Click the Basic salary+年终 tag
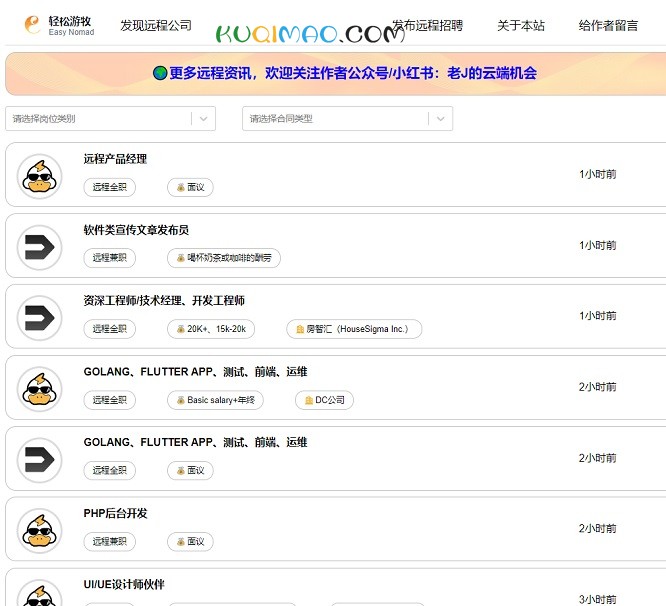Screen dimensions: 666x606 pyautogui.click(x=215, y=400)
